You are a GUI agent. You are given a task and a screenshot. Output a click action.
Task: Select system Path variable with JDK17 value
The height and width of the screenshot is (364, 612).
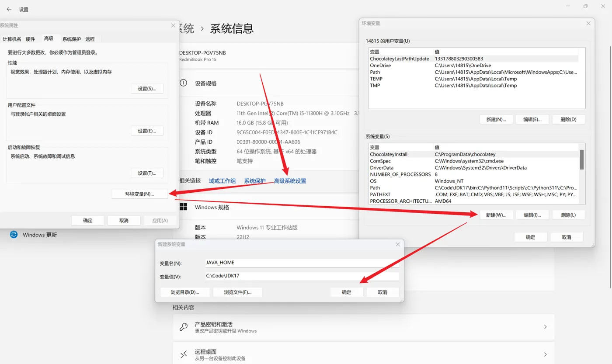click(x=474, y=188)
